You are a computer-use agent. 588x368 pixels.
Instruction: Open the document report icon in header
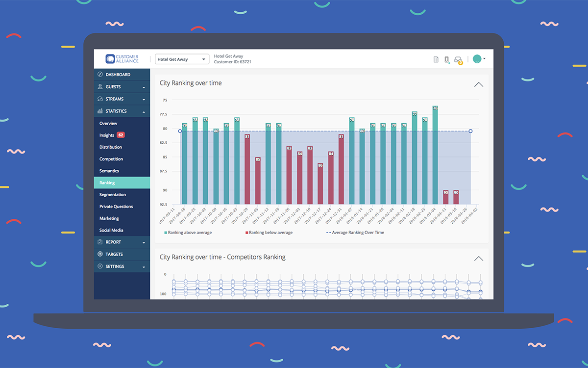point(436,59)
